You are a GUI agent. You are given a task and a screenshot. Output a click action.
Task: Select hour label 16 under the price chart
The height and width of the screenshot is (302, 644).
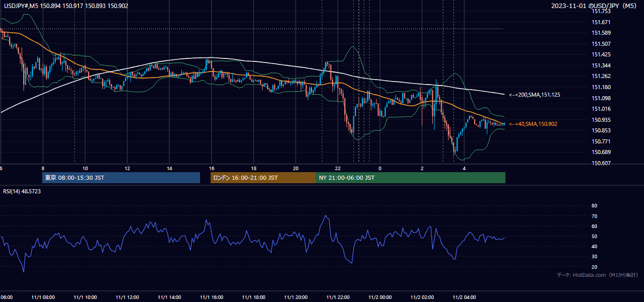click(x=211, y=168)
